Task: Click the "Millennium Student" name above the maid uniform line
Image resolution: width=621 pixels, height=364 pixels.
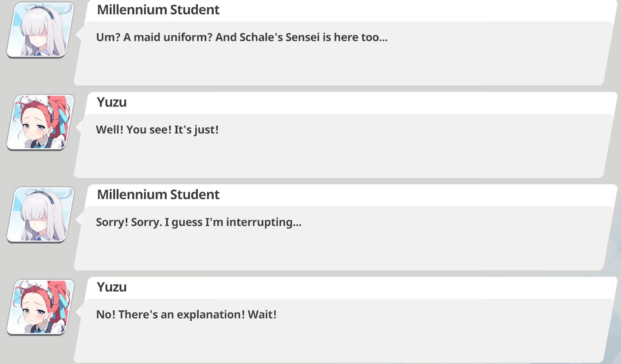Action: pyautogui.click(x=158, y=10)
